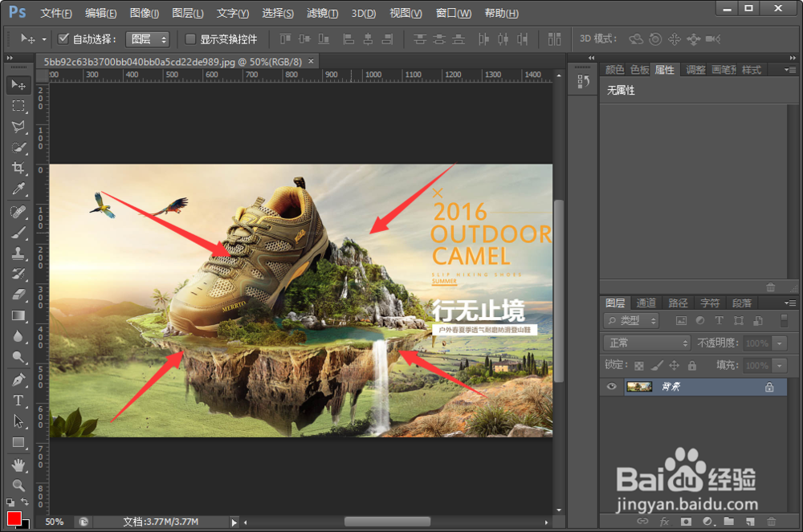Switch to the 调整 tab
The width and height of the screenshot is (803, 532).
pos(695,70)
